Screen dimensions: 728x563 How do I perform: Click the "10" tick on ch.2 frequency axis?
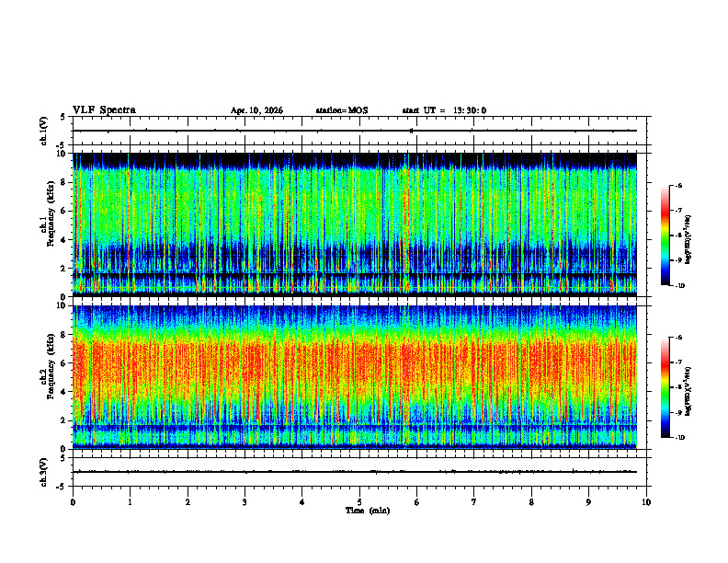(x=62, y=305)
